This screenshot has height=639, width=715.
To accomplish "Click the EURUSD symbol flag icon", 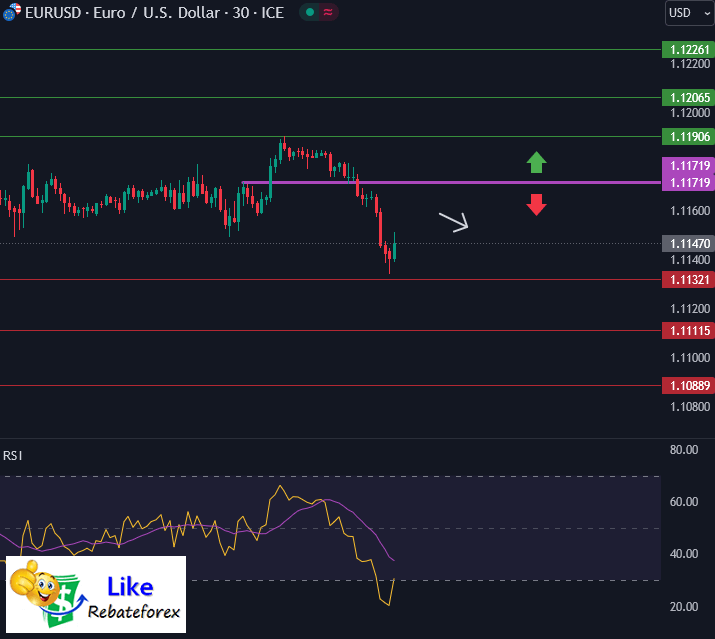I will 11,12.
